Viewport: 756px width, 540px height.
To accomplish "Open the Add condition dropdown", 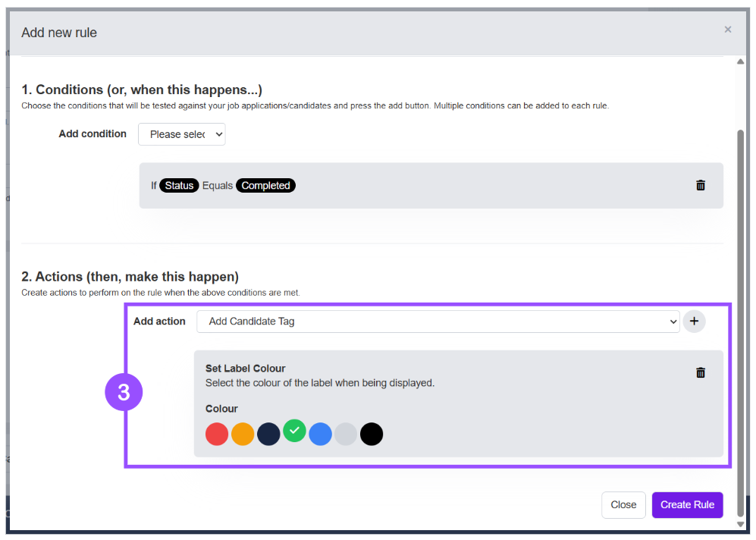I will (x=182, y=134).
